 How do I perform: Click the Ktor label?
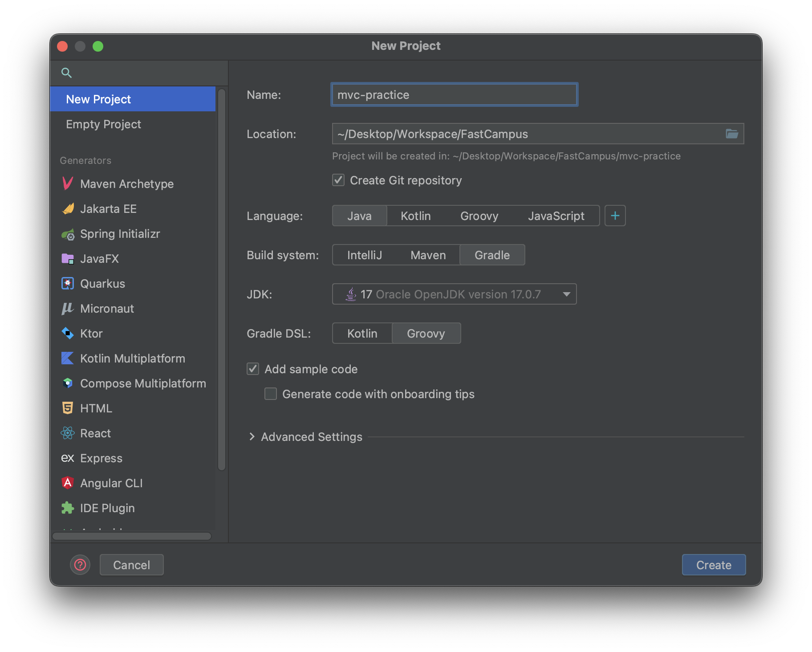pyautogui.click(x=91, y=333)
